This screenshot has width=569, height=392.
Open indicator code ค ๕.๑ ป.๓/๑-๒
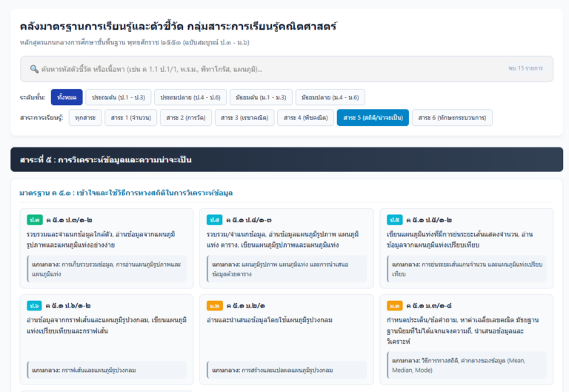tap(69, 220)
